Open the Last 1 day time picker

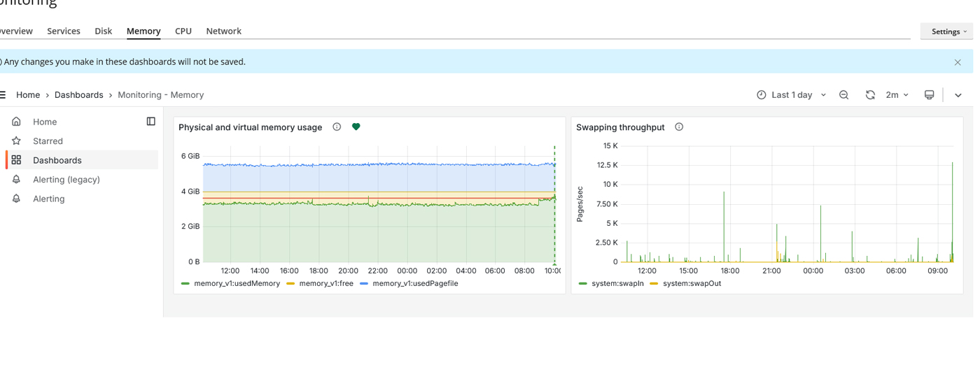[x=792, y=95]
